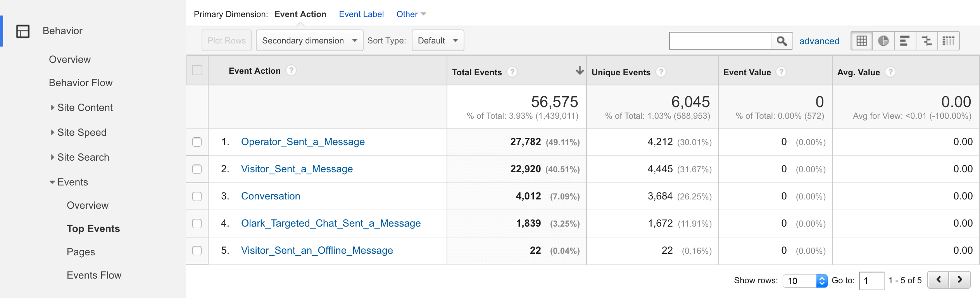Tick the checkbox for the Conversation row

coord(197,196)
